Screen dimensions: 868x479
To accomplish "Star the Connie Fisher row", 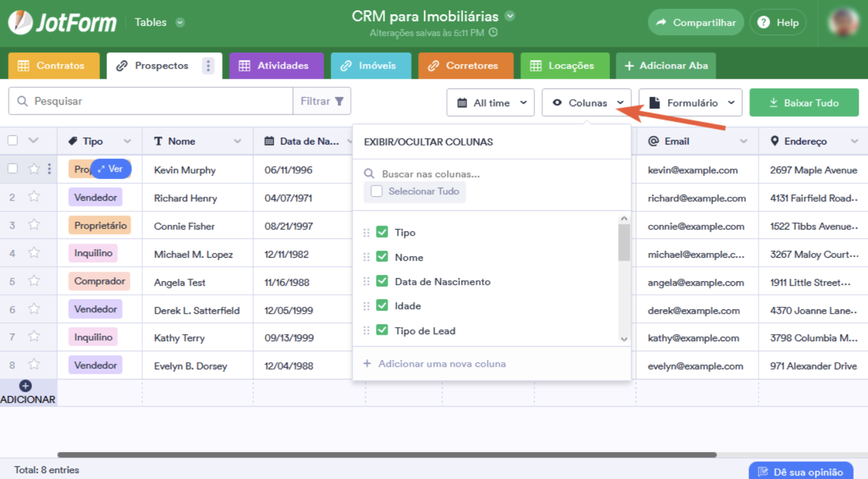I will click(x=34, y=224).
